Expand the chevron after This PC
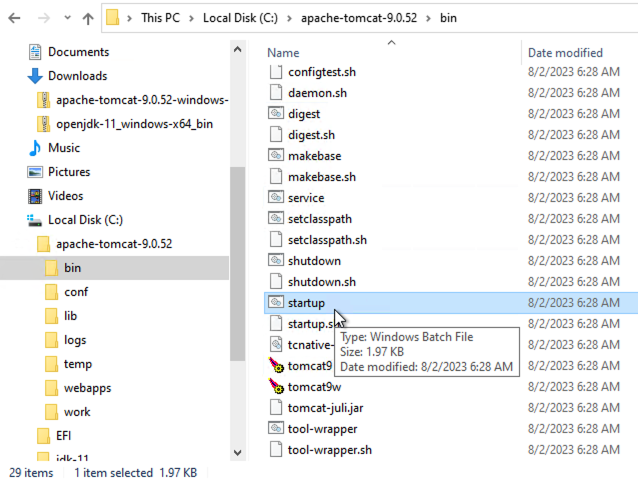Image resolution: width=638 pixels, height=490 pixels. tap(191, 18)
